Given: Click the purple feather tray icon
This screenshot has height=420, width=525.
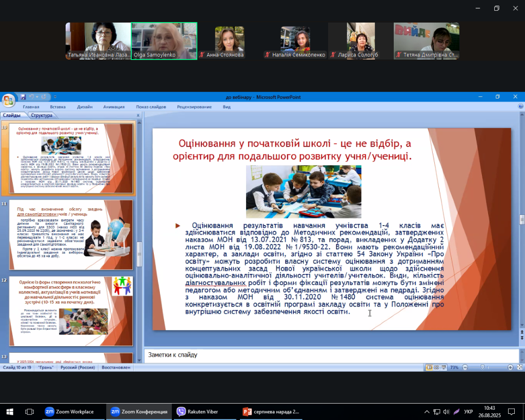Looking at the screenshot, I should tap(456, 412).
